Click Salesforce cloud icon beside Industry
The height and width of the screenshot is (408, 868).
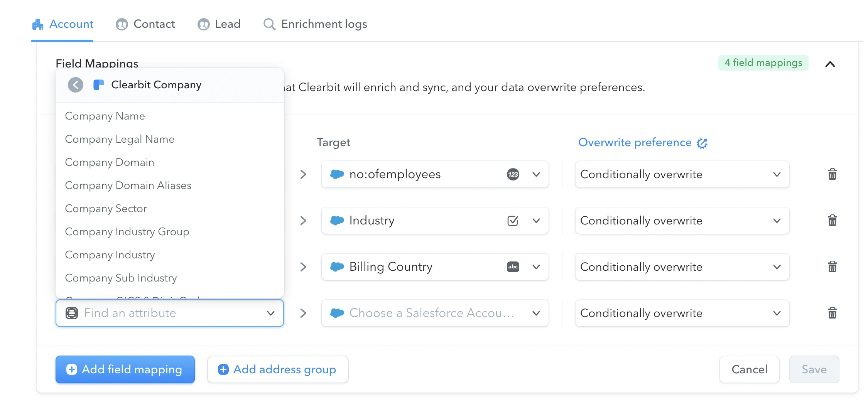(337, 221)
